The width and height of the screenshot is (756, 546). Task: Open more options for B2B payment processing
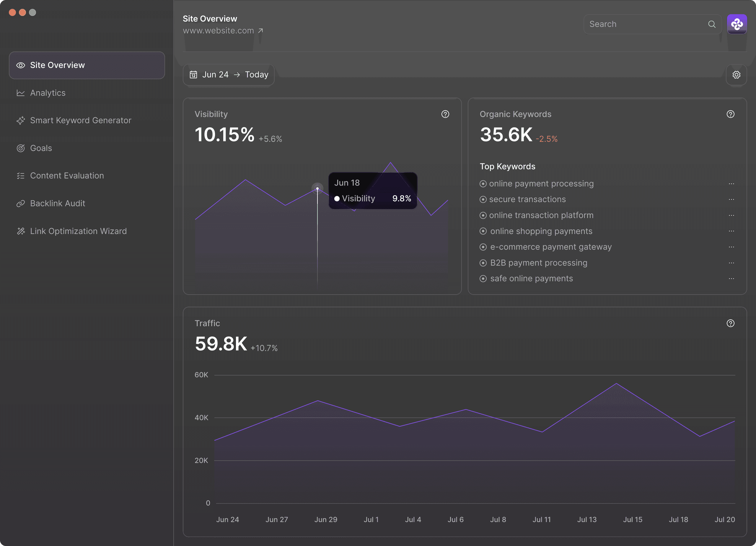coord(731,263)
